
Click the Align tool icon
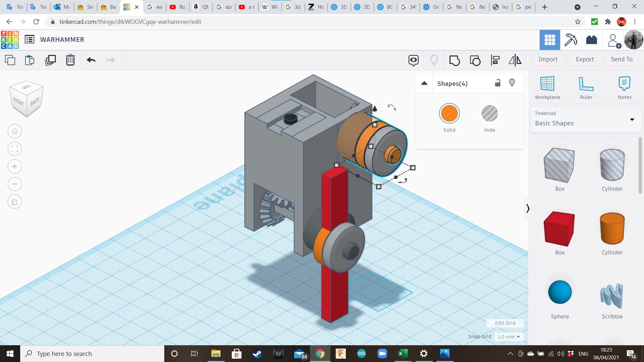pos(495,60)
